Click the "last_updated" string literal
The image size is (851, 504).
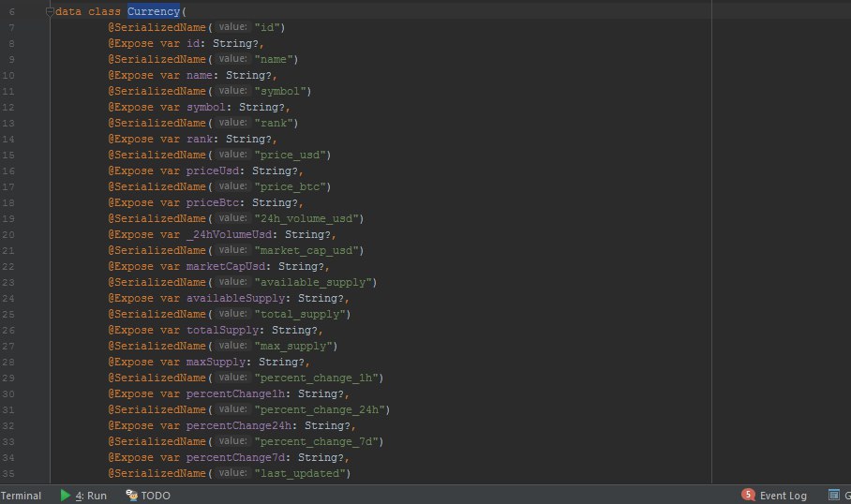(299, 474)
